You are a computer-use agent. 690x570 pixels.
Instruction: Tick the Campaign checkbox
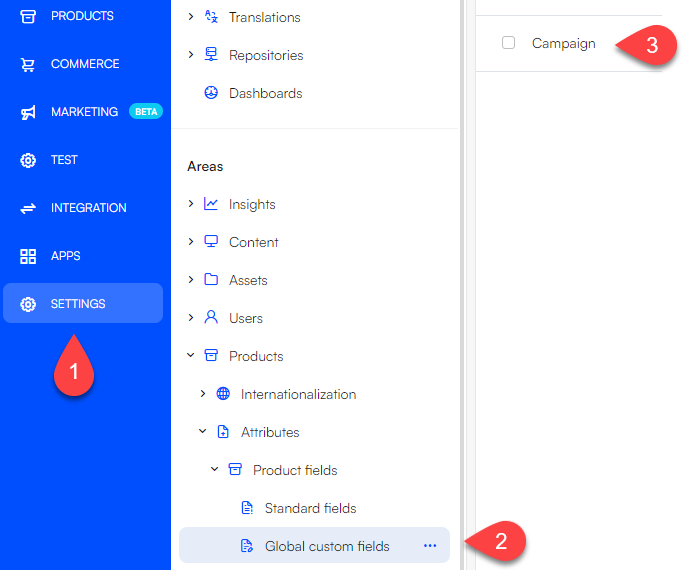tap(509, 43)
